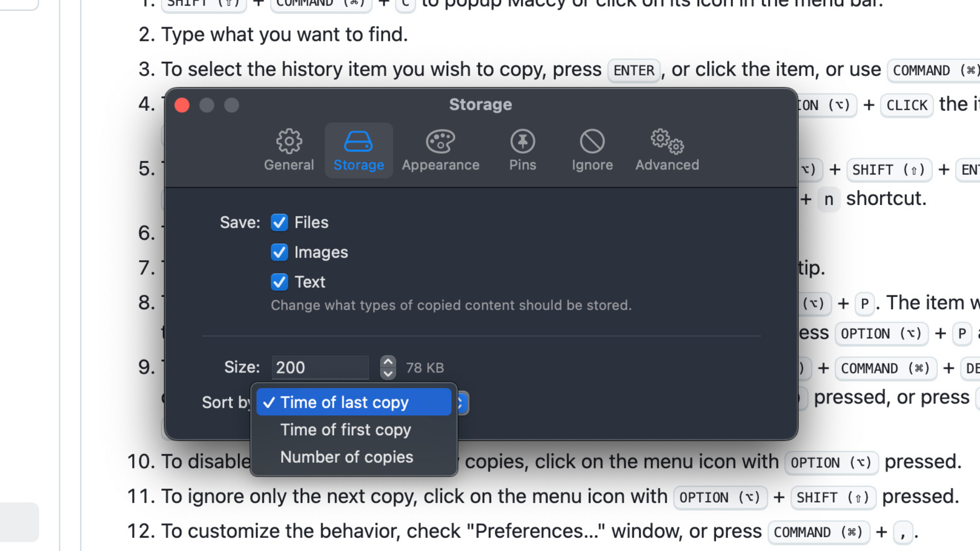Select the Storage preferences icon
This screenshot has width=980, height=551.
(358, 149)
